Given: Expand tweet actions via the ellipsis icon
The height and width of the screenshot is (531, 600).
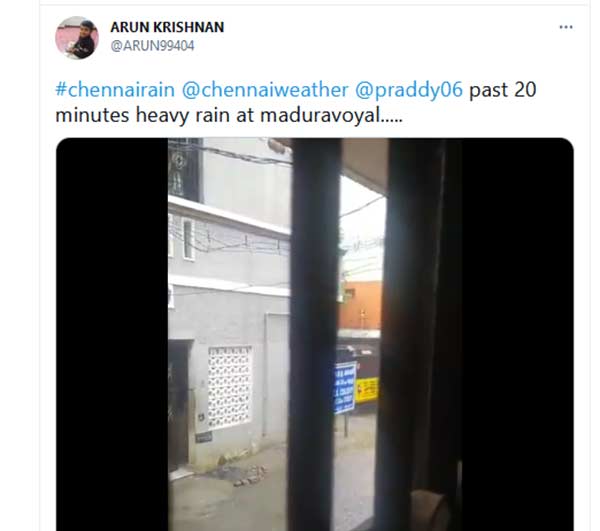Looking at the screenshot, I should 566,27.
